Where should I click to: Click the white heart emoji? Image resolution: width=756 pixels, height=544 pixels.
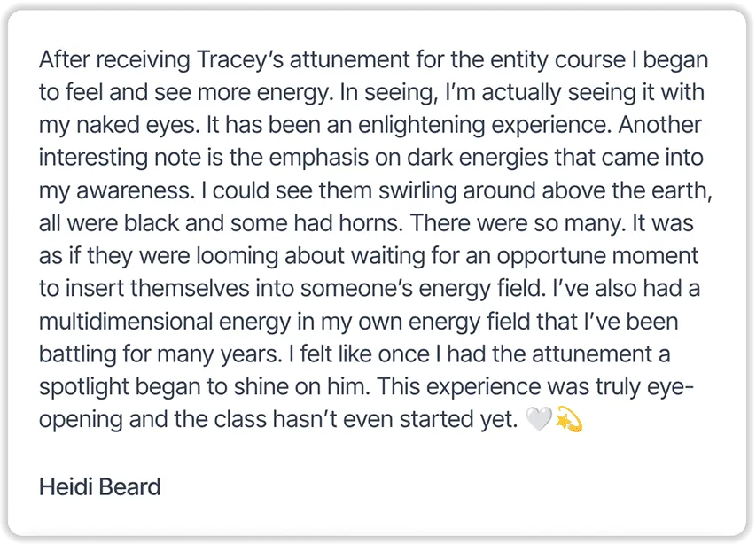click(x=539, y=418)
